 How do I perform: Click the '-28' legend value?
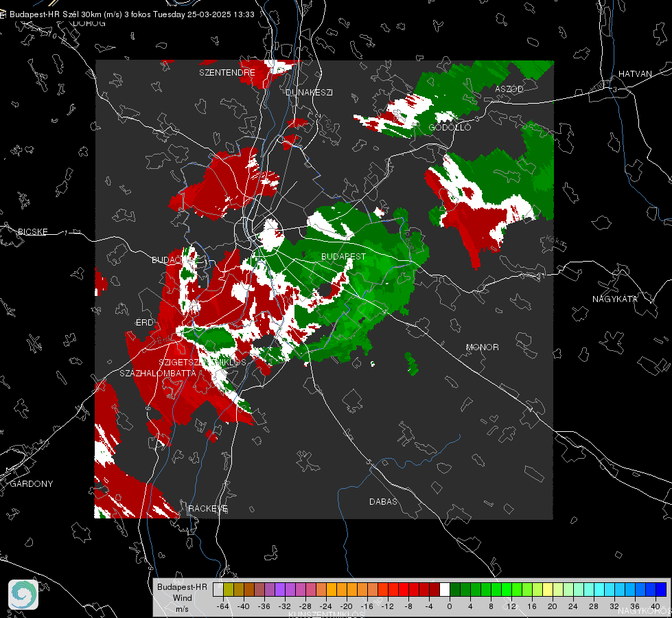(305, 606)
